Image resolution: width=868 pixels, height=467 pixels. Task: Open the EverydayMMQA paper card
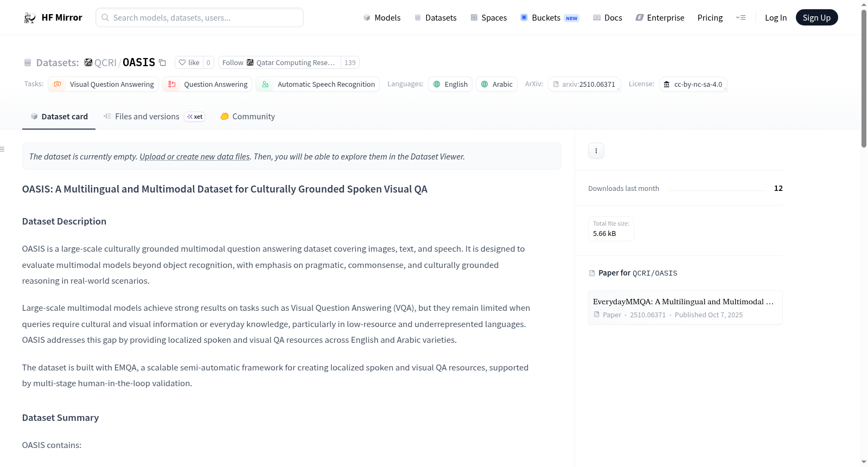(685, 308)
